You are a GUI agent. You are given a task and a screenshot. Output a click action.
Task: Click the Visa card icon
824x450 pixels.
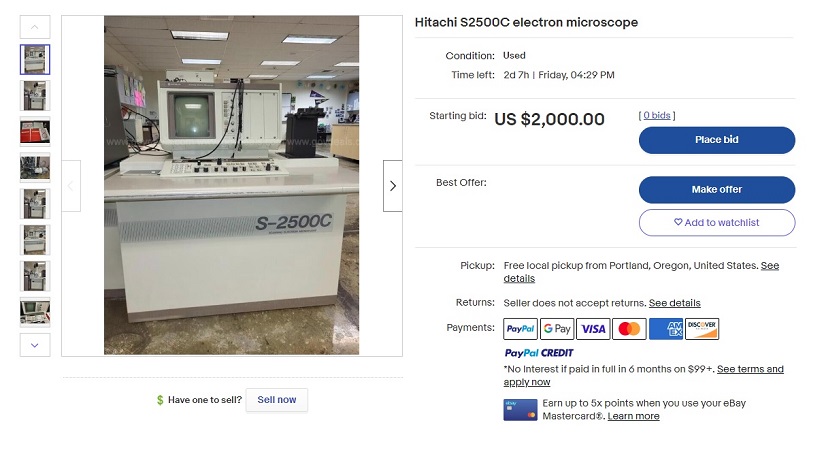click(593, 328)
